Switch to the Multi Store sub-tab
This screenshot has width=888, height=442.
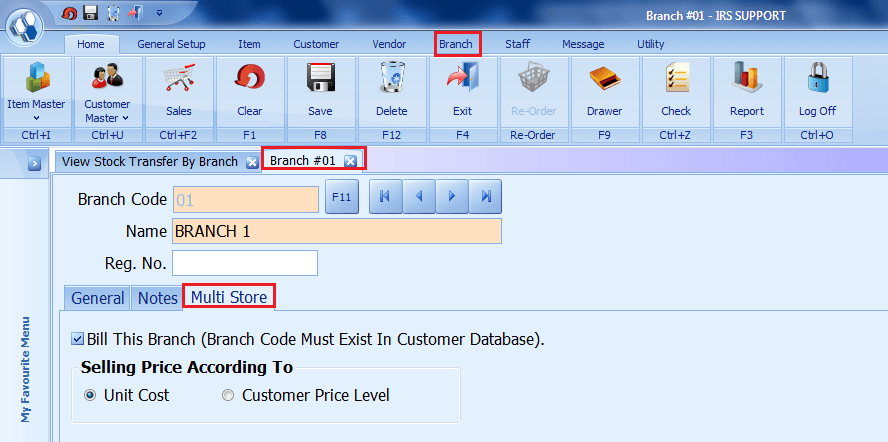(x=229, y=297)
